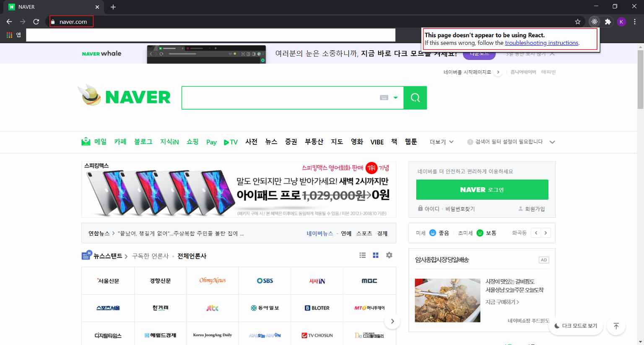
Task: Open the 사전 dictionary tab
Action: pyautogui.click(x=251, y=142)
